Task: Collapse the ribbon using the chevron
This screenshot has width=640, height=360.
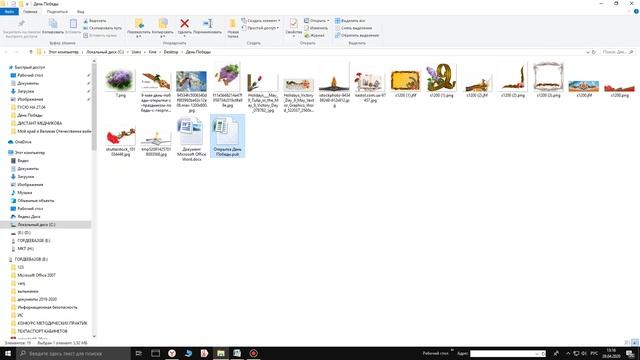Action: click(x=630, y=11)
